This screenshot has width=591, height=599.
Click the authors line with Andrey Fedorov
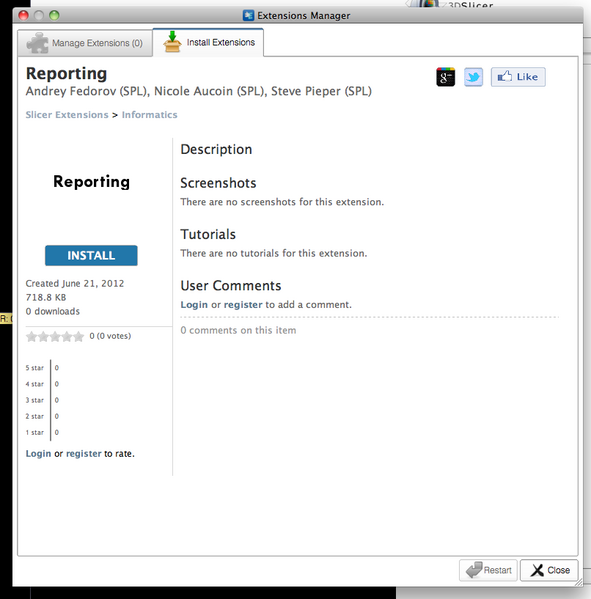199,91
